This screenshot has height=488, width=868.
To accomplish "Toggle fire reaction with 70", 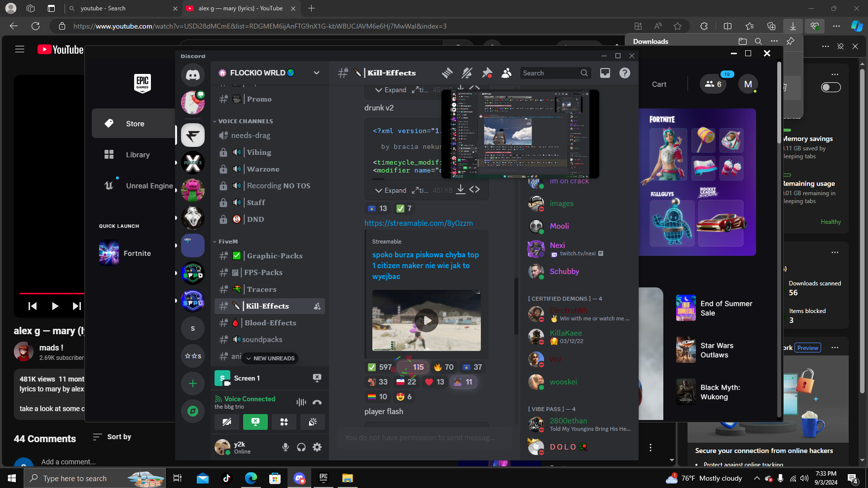I will pos(443,367).
